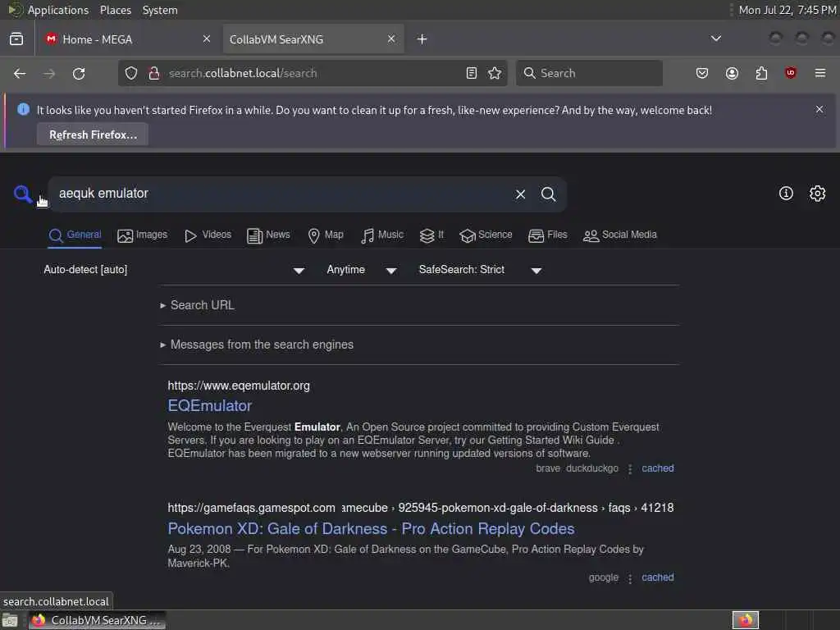
Task: Open more options dots for EQEmulator result
Action: [x=630, y=468]
